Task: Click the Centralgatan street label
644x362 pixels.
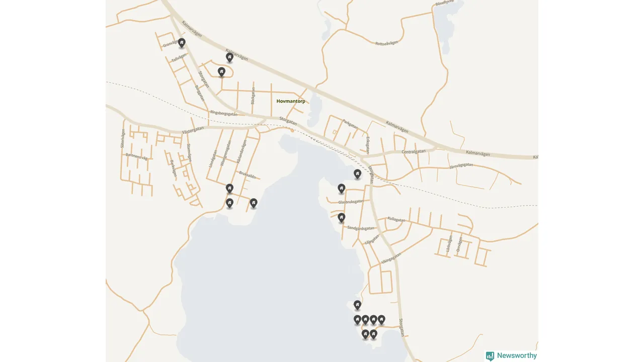Action: 414,151
